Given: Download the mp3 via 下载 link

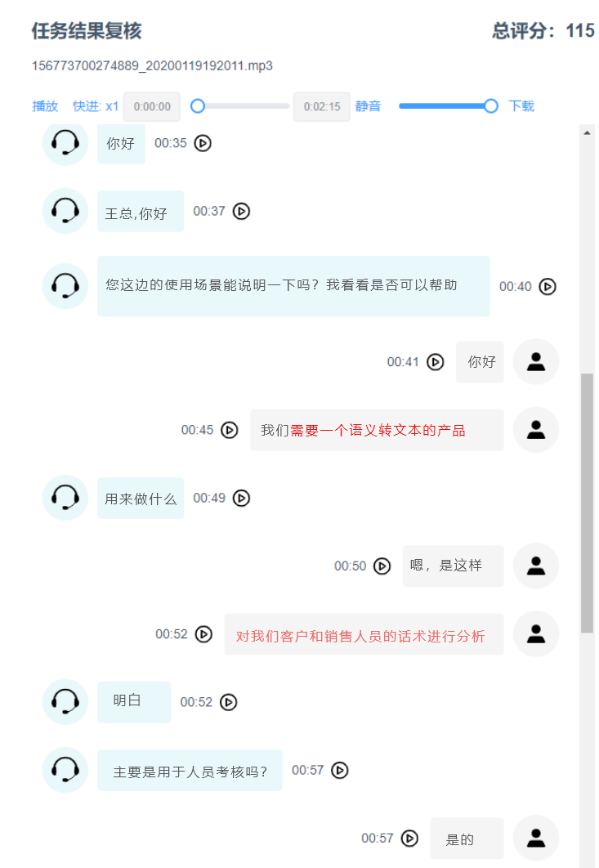Looking at the screenshot, I should click(521, 106).
